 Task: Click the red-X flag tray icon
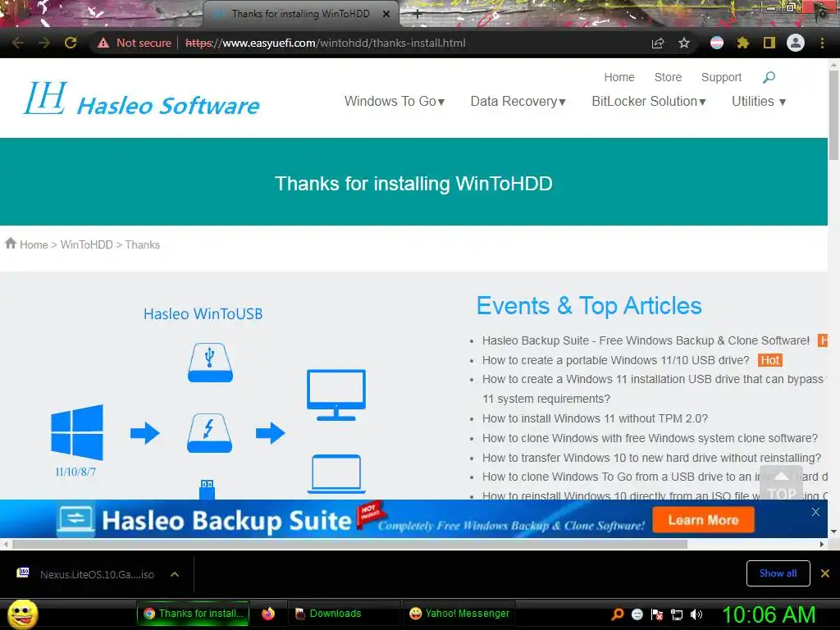point(657,614)
